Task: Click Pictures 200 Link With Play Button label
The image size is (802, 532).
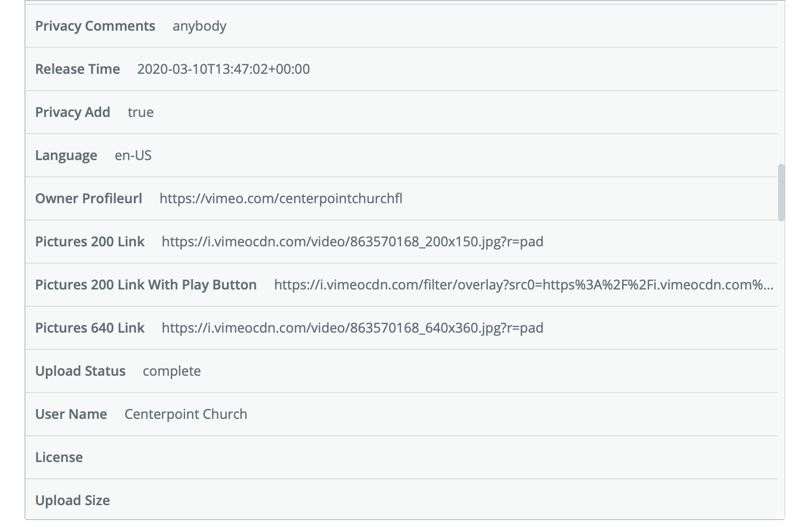Action: point(146,285)
